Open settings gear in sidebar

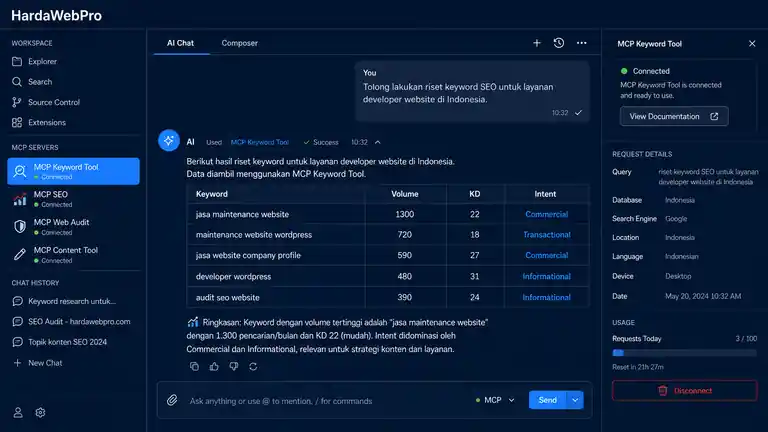tap(40, 413)
